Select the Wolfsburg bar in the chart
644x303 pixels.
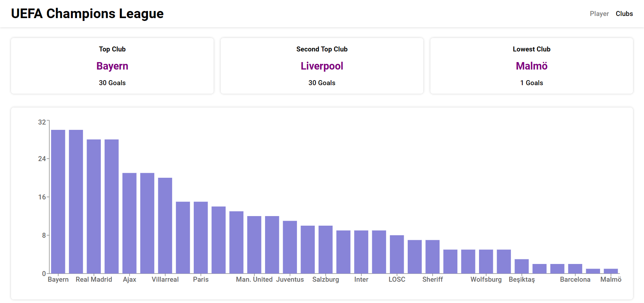[x=486, y=261]
